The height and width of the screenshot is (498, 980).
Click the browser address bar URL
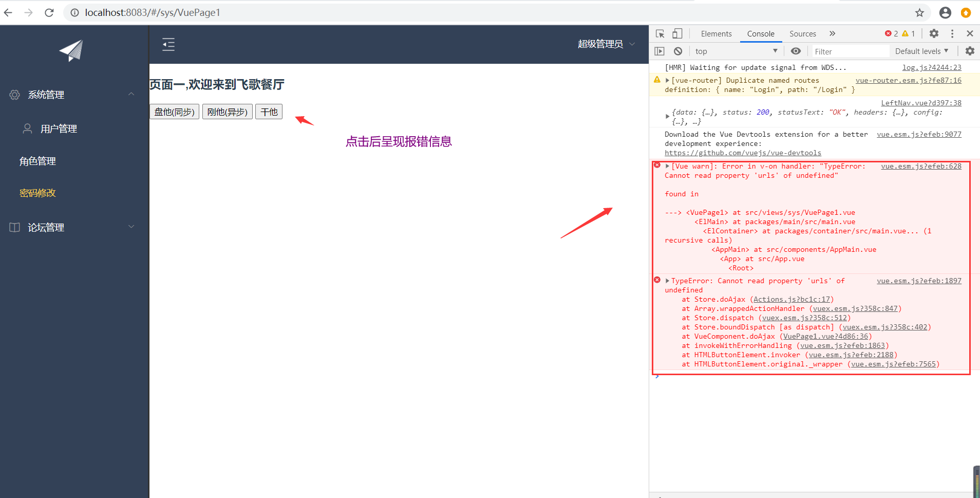coord(153,13)
